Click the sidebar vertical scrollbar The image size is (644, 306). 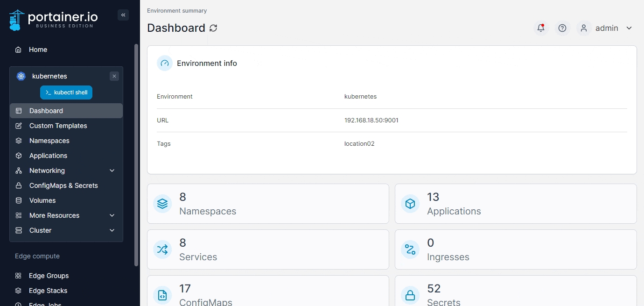click(x=136, y=154)
